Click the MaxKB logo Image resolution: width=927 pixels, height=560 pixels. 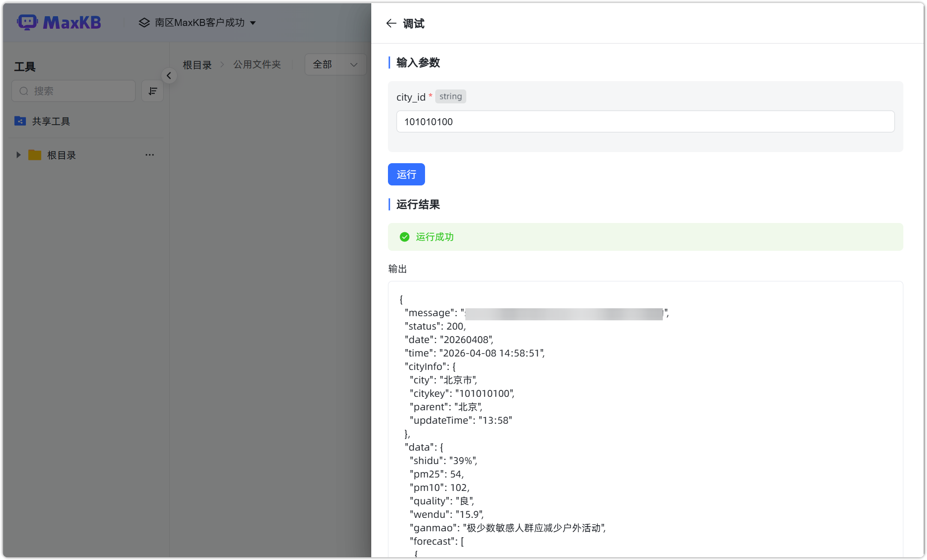pyautogui.click(x=59, y=22)
